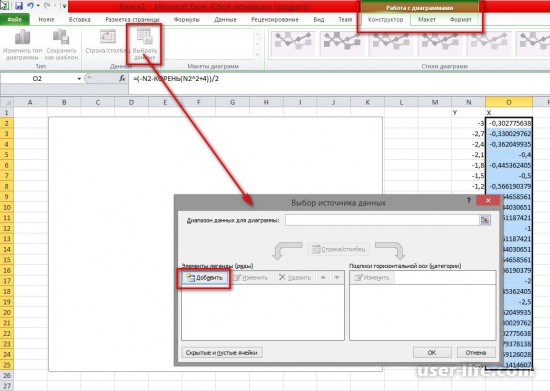
Task: Click Save as Template (Сохранить как шаблон)
Action: [61, 45]
